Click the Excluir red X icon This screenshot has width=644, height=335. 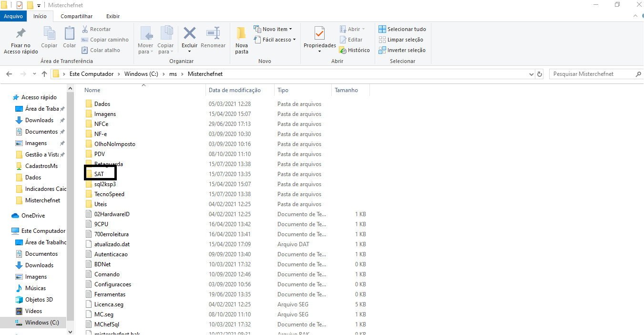tap(190, 33)
